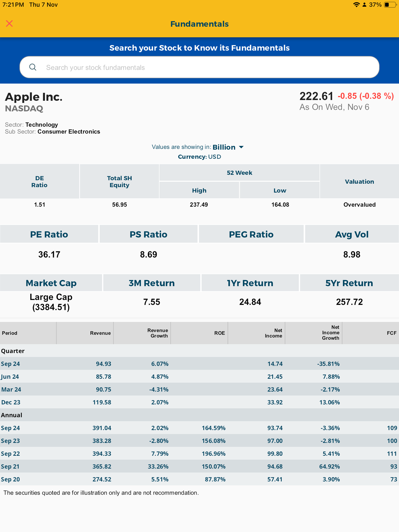Select the Total SH Equity header
The width and height of the screenshot is (399, 532).
(x=119, y=181)
